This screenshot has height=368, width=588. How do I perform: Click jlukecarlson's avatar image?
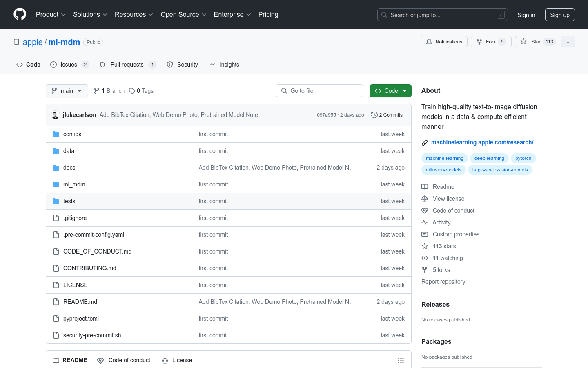pos(56,115)
